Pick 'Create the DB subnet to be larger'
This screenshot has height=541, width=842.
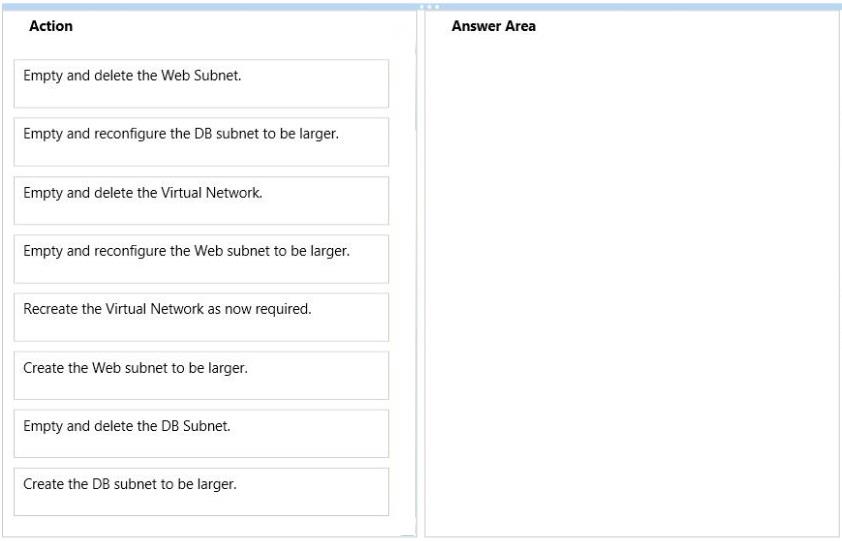tap(201, 491)
